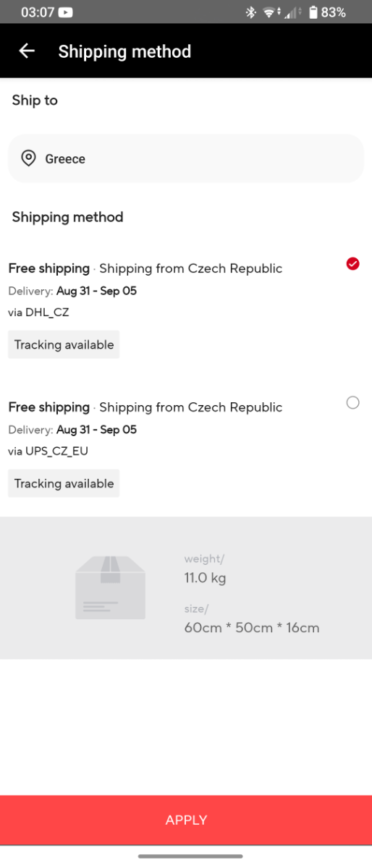
Task: Tap the 11.0 kg weight value
Action: (206, 578)
